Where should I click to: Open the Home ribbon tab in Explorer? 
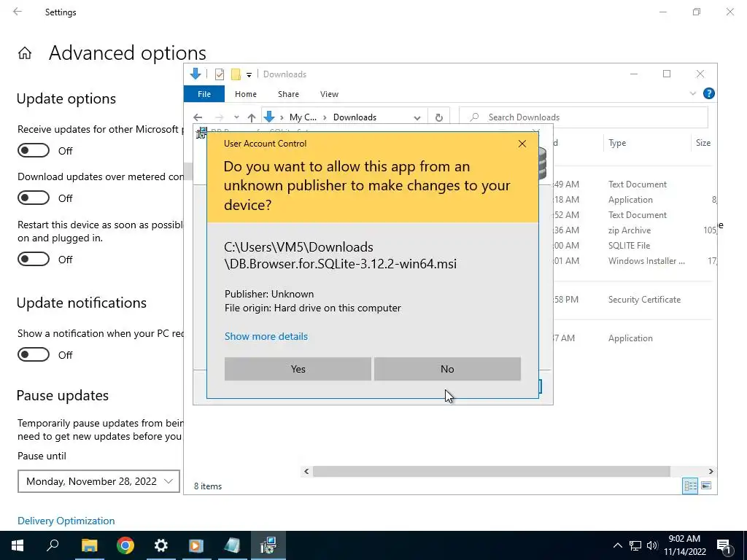coord(246,94)
